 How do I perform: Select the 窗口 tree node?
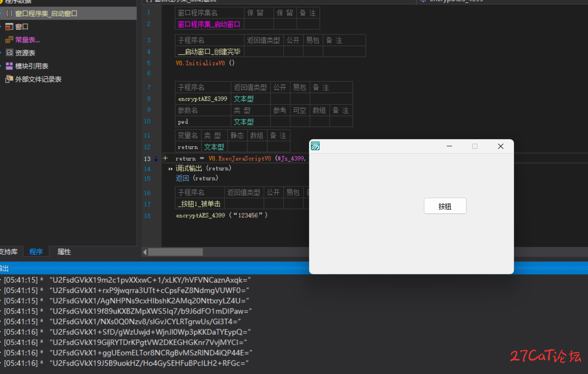pyautogui.click(x=22, y=27)
